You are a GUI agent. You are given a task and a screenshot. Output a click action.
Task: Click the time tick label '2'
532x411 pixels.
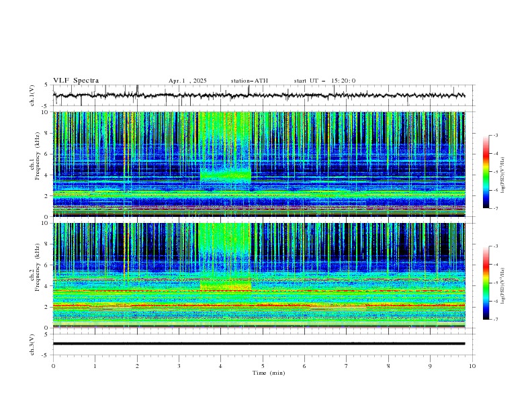[137, 366]
